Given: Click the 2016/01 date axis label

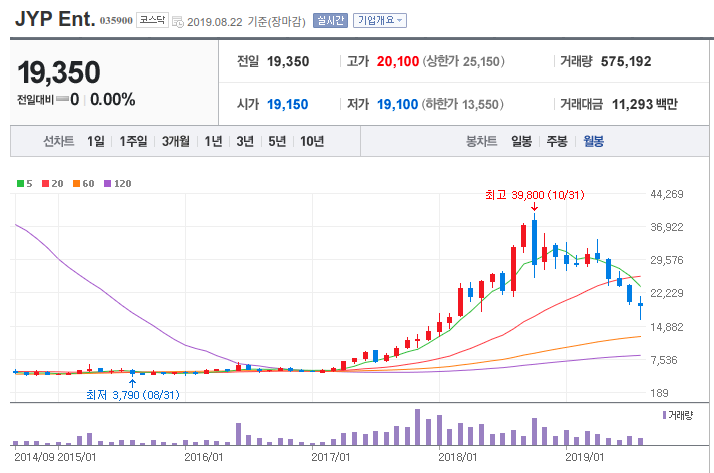Looking at the screenshot, I should pyautogui.click(x=204, y=457).
